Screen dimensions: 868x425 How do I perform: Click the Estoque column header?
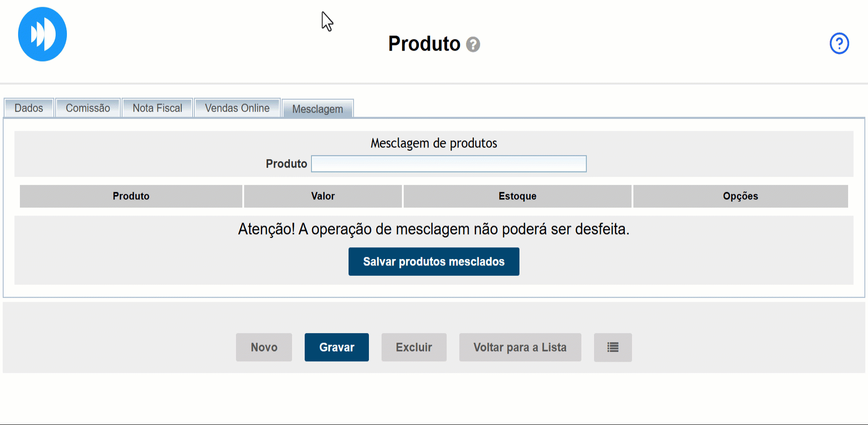point(517,196)
